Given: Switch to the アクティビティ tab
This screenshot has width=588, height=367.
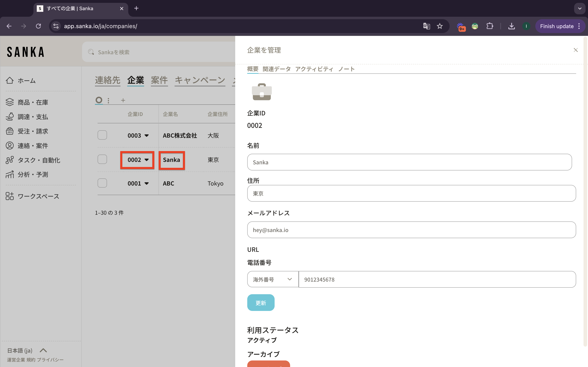Looking at the screenshot, I should coord(314,69).
